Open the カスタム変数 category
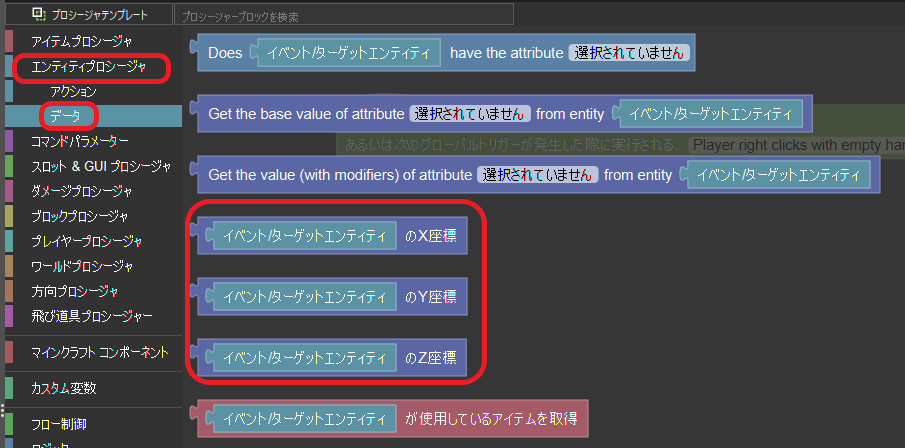This screenshot has height=448, width=905. [64, 388]
